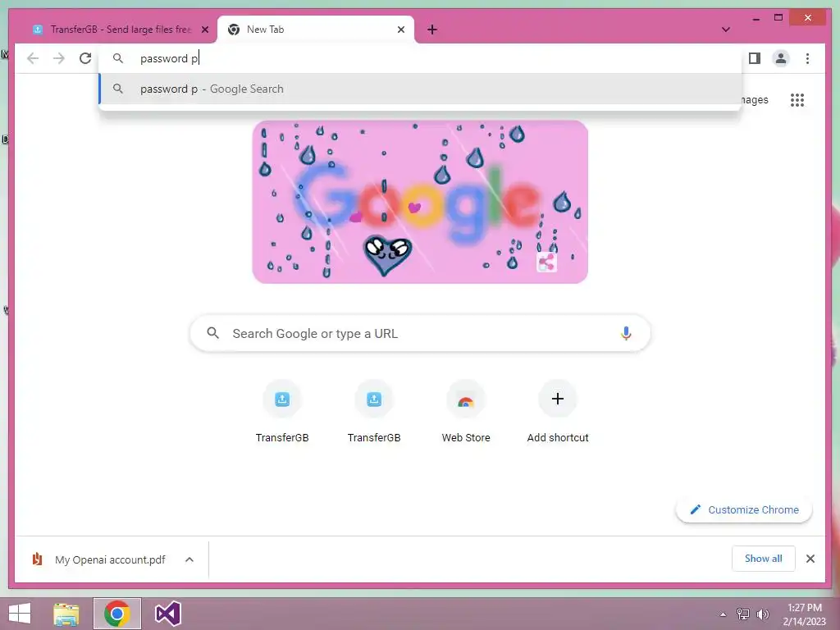
Task: Click the Chrome taskbar icon
Action: click(117, 614)
